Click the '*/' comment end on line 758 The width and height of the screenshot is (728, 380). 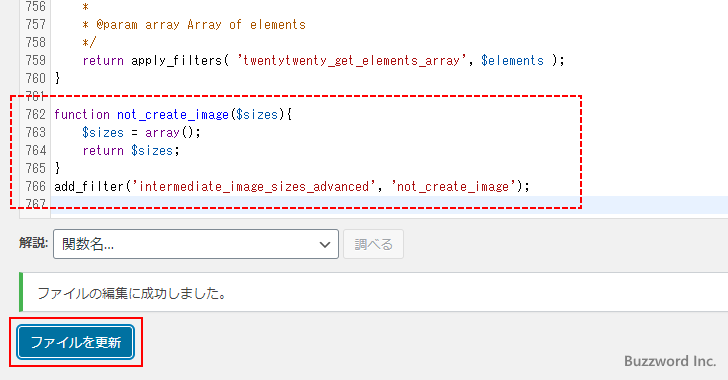click(89, 42)
